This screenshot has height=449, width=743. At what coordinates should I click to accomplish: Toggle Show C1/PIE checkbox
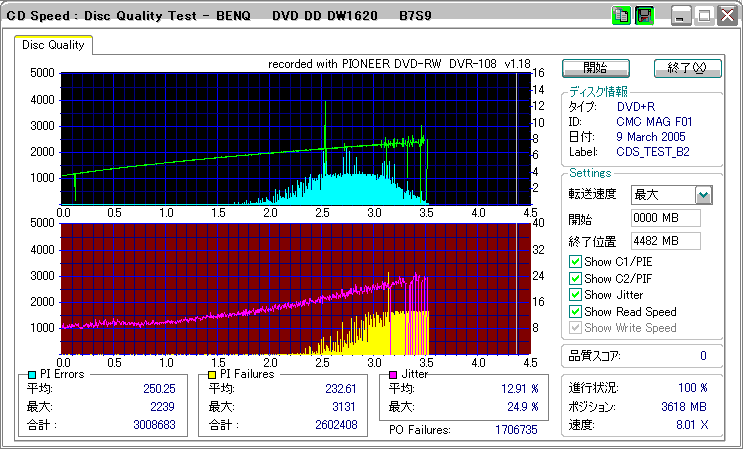coord(575,261)
